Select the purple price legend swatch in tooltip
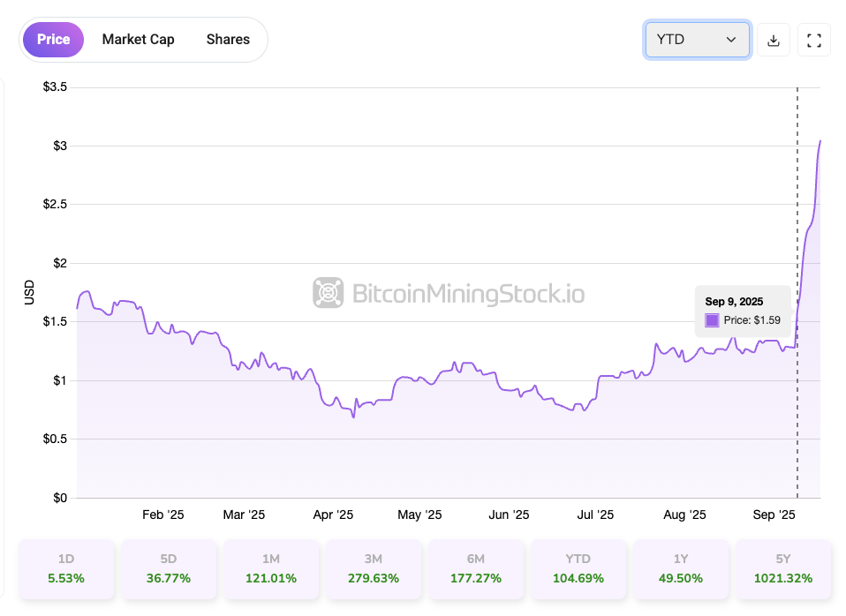The image size is (846, 616). point(712,320)
